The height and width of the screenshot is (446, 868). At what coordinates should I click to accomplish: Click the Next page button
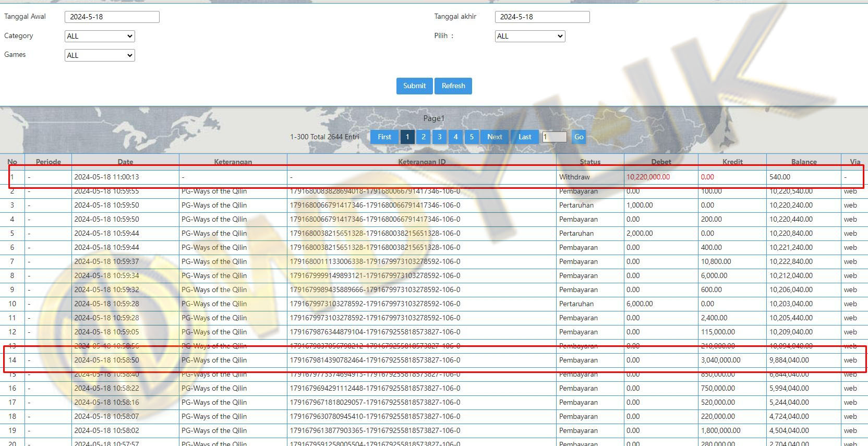[495, 137]
